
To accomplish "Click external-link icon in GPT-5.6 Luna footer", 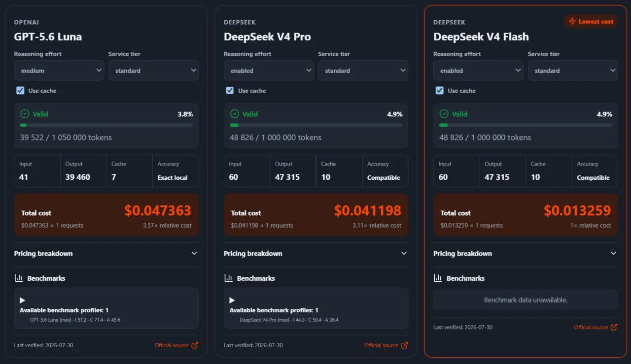I will (x=195, y=345).
